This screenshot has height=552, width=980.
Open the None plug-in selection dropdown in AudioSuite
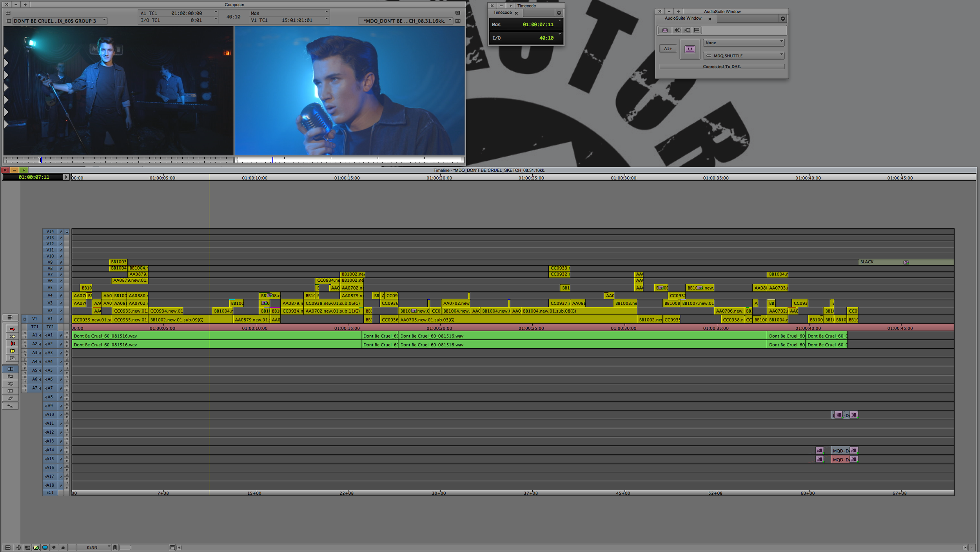pyautogui.click(x=743, y=43)
